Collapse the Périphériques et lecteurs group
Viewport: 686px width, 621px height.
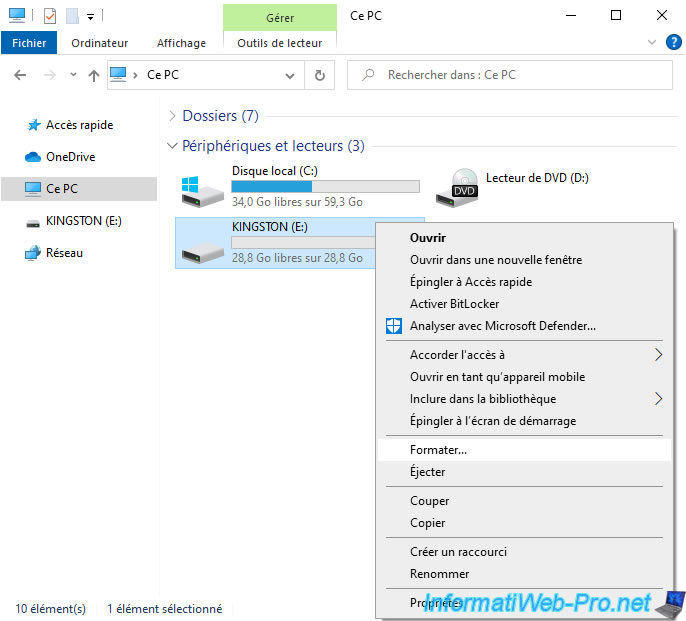tap(173, 146)
